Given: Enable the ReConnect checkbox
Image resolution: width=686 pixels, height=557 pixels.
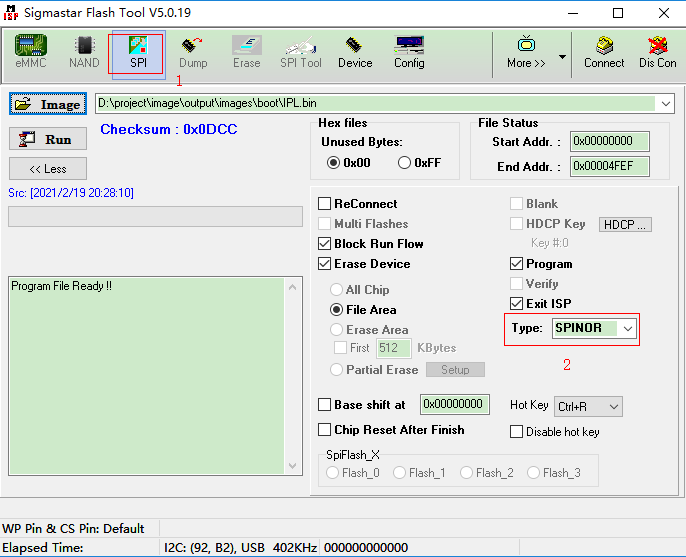Looking at the screenshot, I should 325,204.
